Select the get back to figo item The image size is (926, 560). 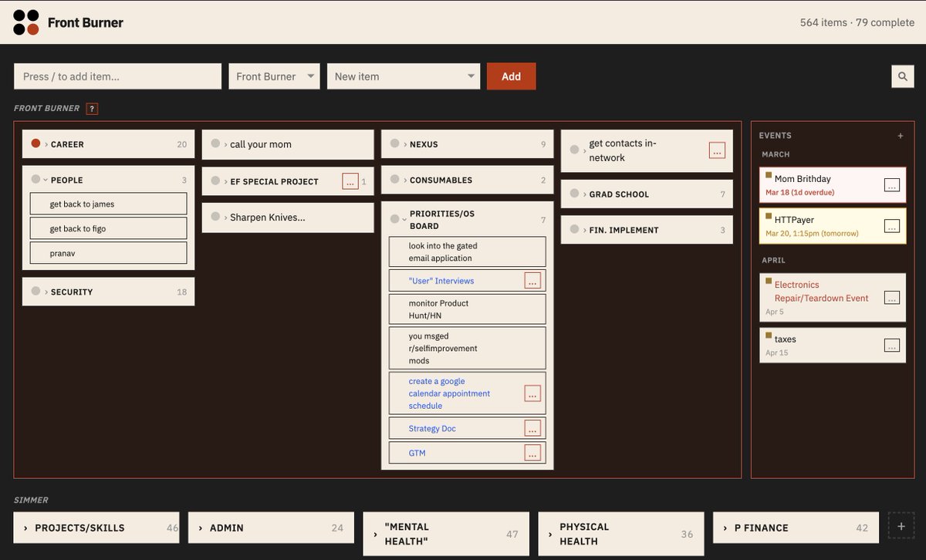tap(109, 228)
